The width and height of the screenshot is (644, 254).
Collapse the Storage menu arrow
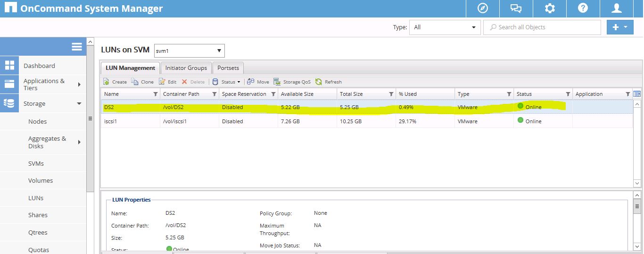pyautogui.click(x=79, y=103)
